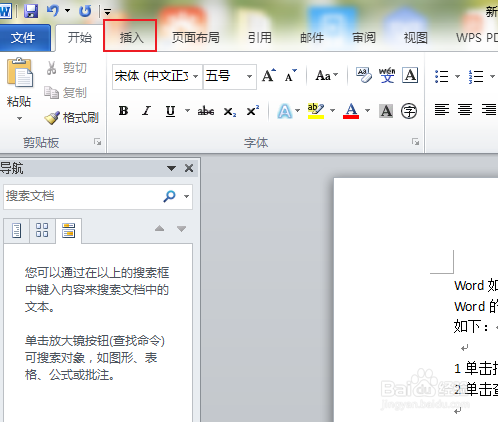Toggle Subscript formatting
The height and width of the screenshot is (422, 498).
pyautogui.click(x=230, y=111)
